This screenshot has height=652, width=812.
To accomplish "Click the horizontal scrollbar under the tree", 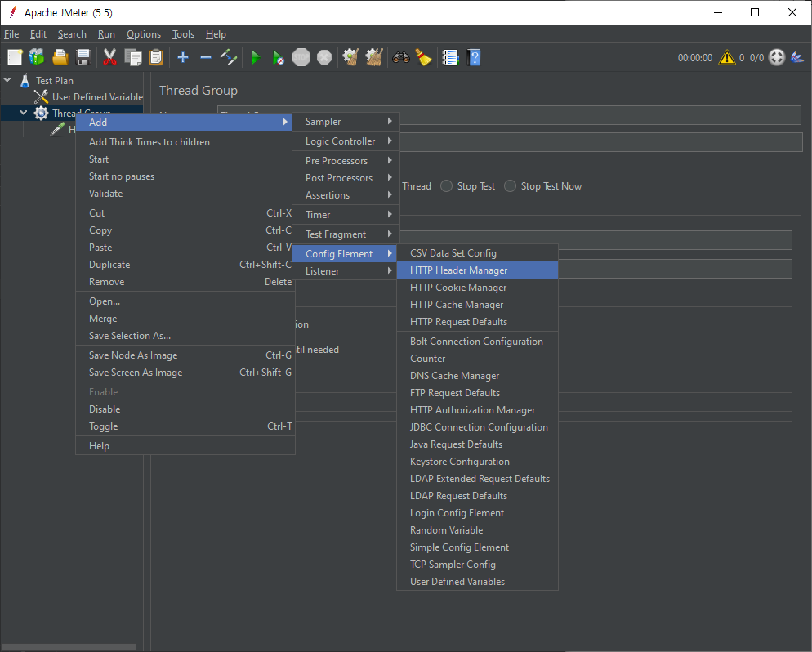I will click(x=68, y=647).
